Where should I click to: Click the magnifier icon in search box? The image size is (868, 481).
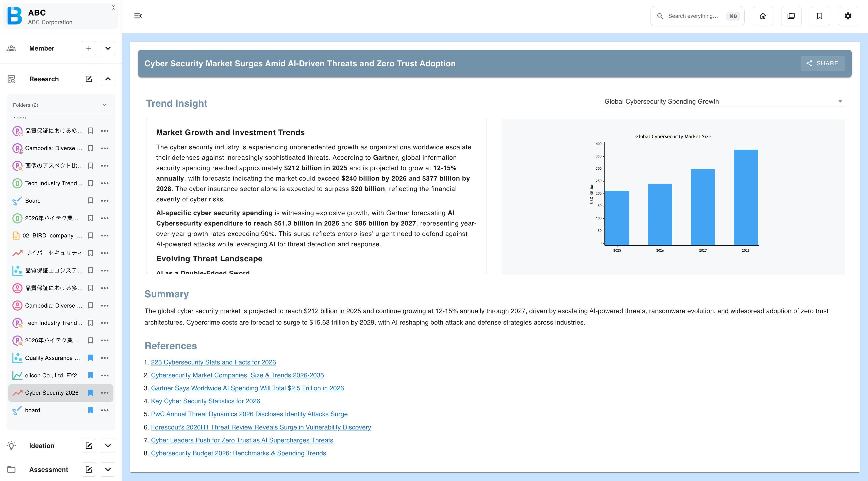660,16
